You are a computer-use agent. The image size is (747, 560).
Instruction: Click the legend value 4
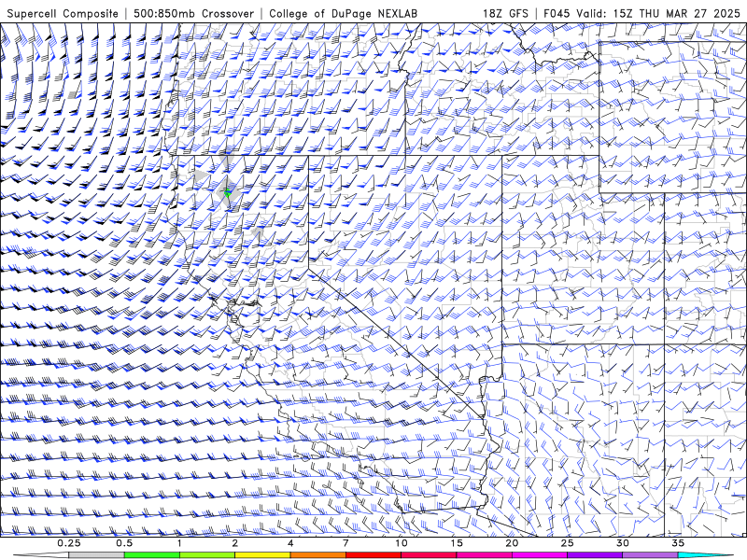click(290, 543)
